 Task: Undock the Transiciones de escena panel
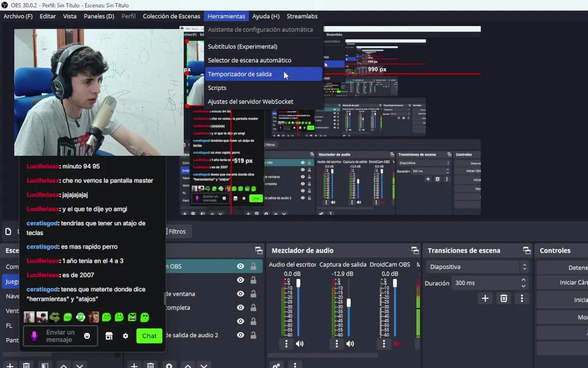(527, 250)
